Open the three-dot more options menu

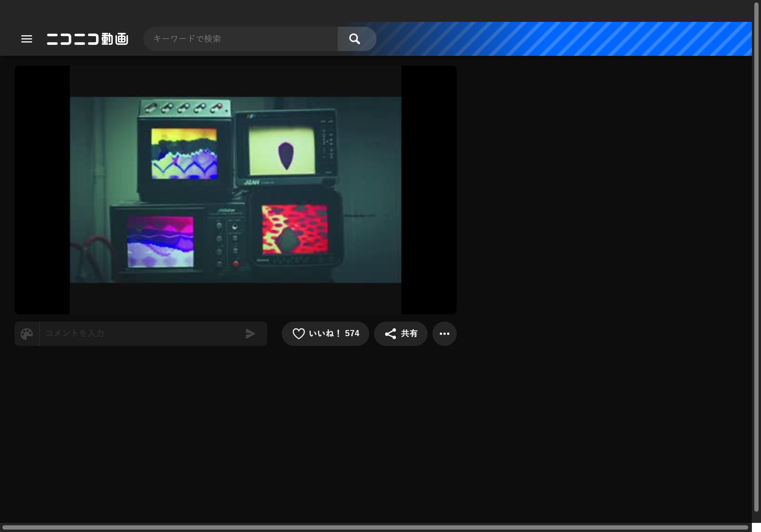[444, 333]
